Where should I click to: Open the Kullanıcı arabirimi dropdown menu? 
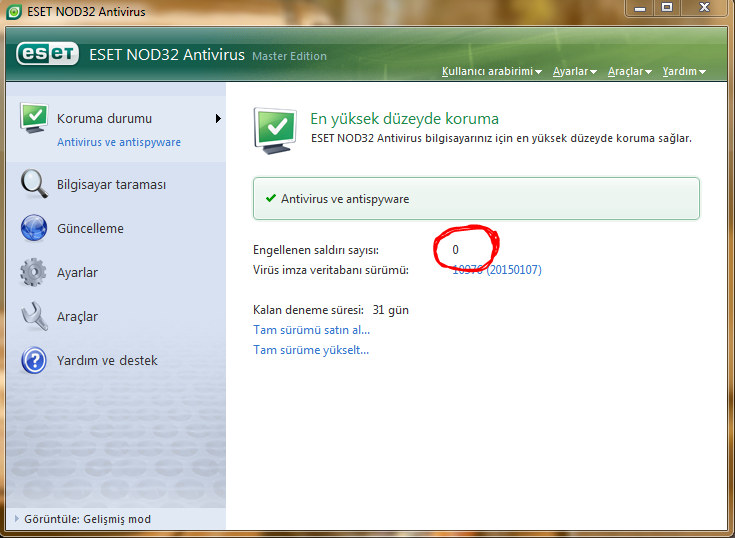coord(492,71)
